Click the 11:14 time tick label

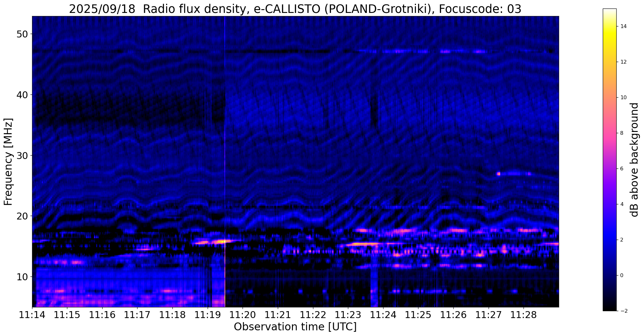(32, 315)
